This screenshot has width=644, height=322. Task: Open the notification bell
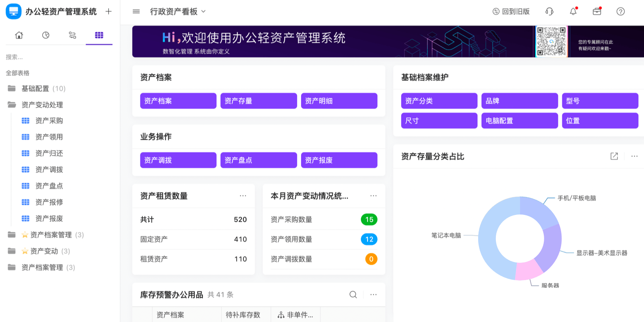tap(573, 12)
